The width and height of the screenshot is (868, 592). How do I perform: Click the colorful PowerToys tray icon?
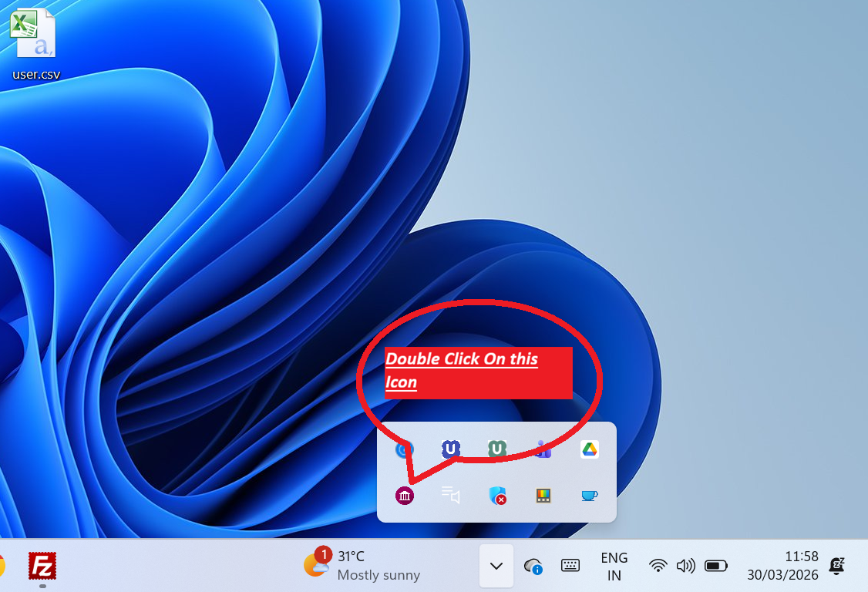pyautogui.click(x=543, y=496)
